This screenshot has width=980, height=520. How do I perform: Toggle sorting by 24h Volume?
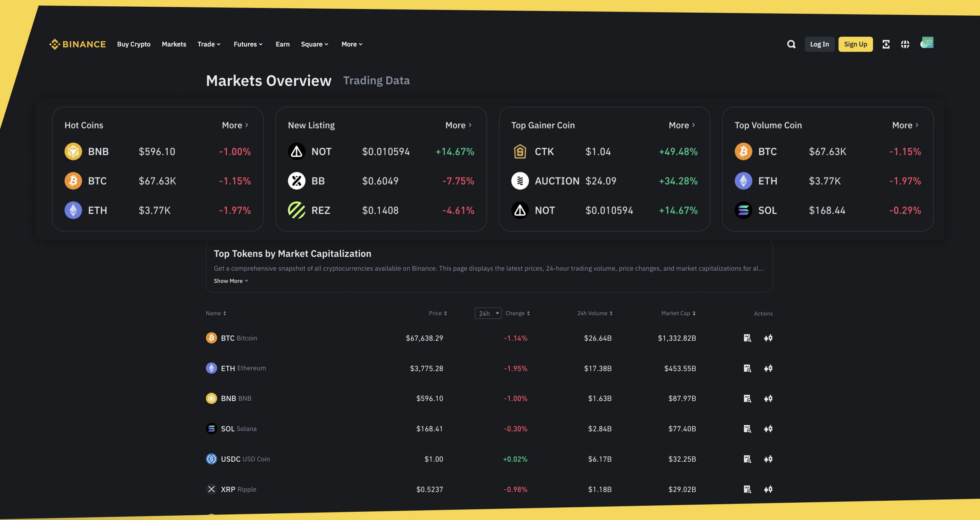point(611,313)
